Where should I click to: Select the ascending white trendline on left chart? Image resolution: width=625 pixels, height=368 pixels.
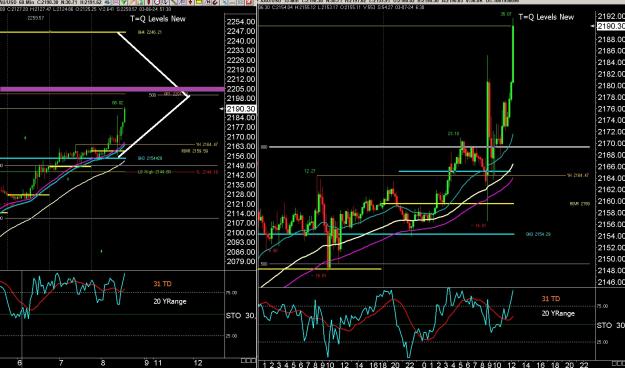pos(155,126)
